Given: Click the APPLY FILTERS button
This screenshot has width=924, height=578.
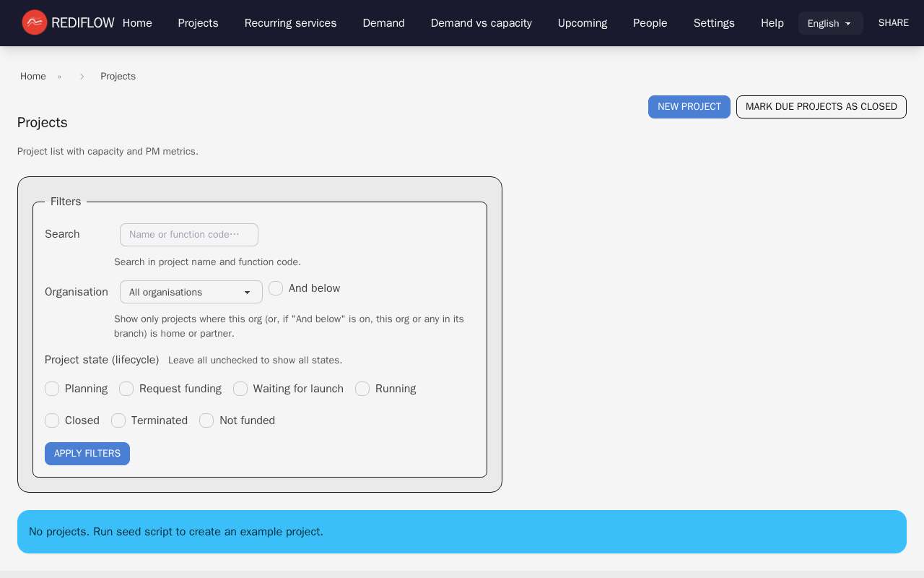Looking at the screenshot, I should (x=87, y=453).
